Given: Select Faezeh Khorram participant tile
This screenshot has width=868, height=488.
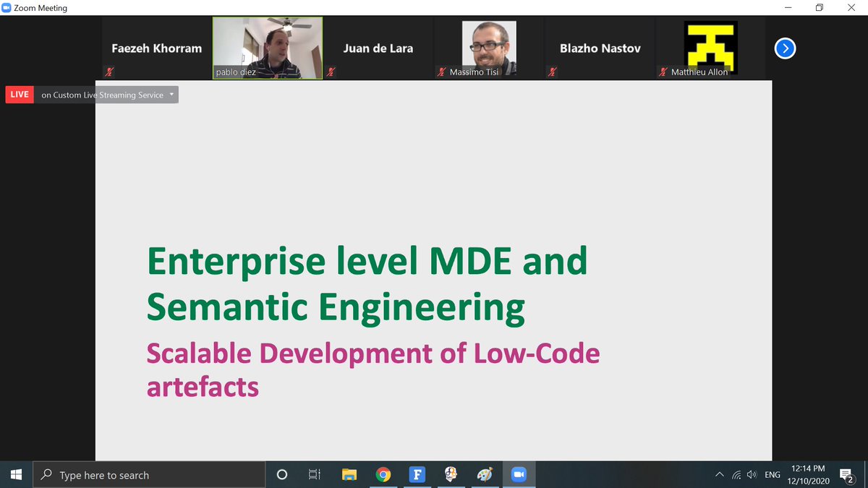Looking at the screenshot, I should tap(156, 48).
